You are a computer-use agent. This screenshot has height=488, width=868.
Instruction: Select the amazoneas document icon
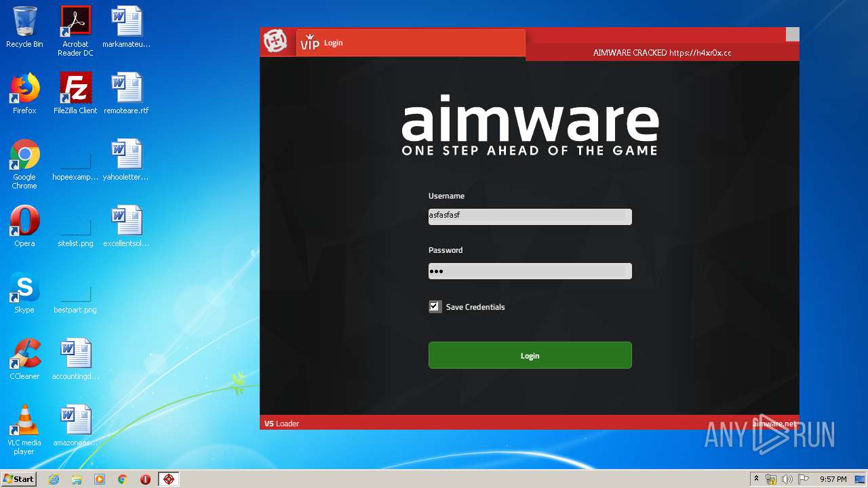click(x=75, y=426)
